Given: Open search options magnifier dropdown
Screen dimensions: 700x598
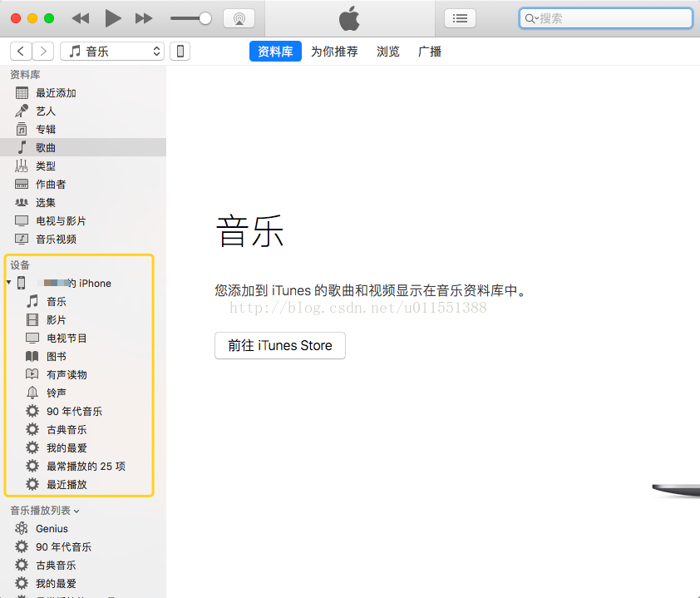Looking at the screenshot, I should [531, 18].
